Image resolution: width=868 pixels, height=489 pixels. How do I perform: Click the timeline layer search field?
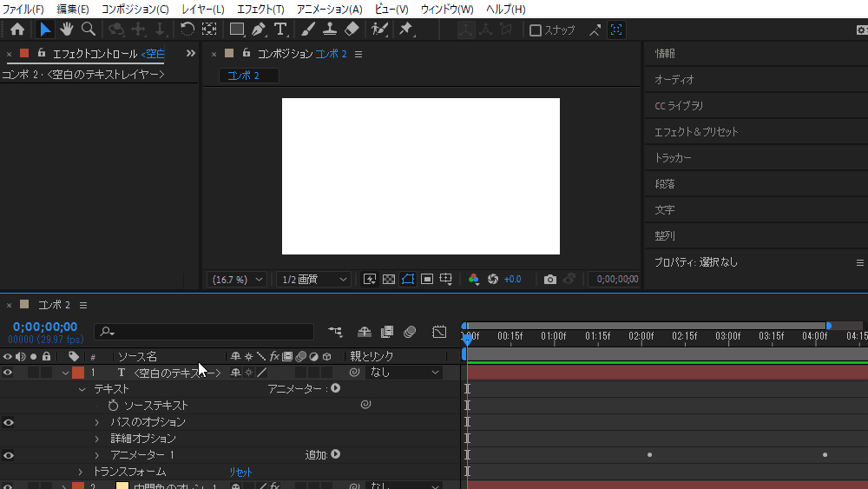point(204,332)
